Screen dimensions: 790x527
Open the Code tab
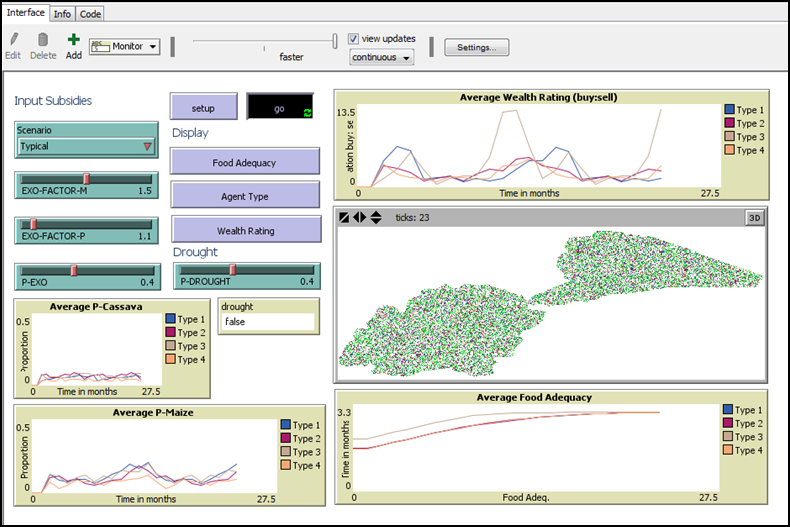[x=90, y=13]
